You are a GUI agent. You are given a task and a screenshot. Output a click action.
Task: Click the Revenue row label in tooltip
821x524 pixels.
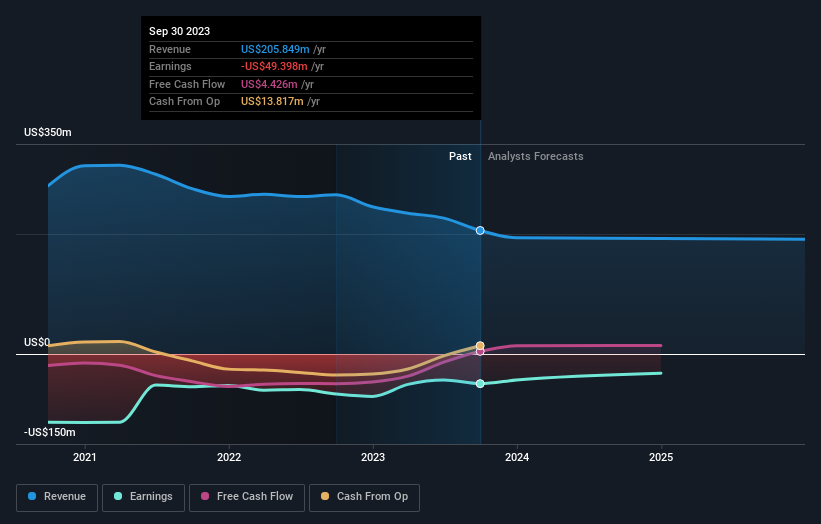tap(170, 49)
